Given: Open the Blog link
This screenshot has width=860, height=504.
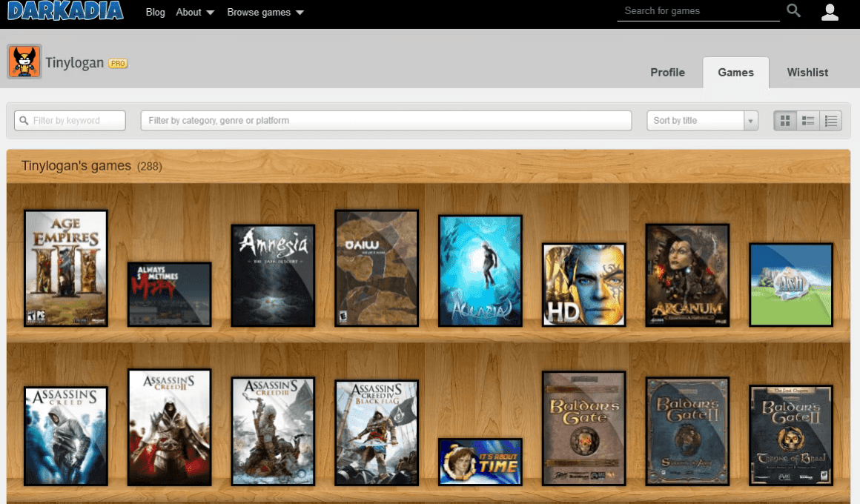Looking at the screenshot, I should click(x=155, y=12).
